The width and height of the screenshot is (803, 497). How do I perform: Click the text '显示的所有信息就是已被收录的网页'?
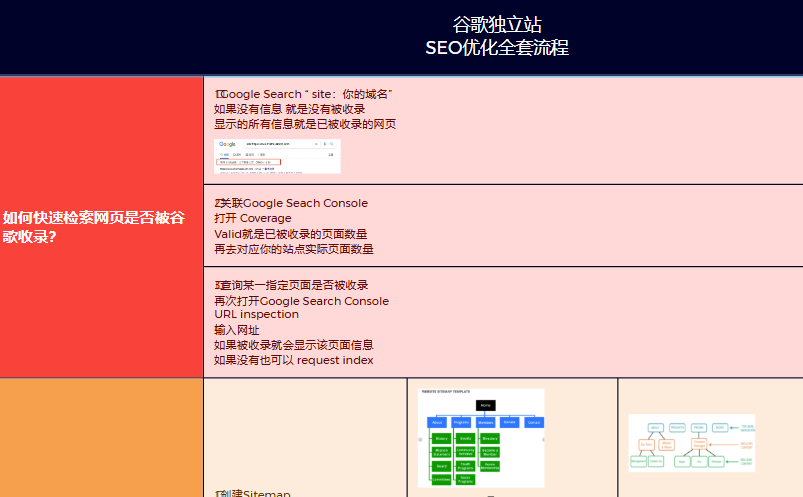click(x=305, y=124)
